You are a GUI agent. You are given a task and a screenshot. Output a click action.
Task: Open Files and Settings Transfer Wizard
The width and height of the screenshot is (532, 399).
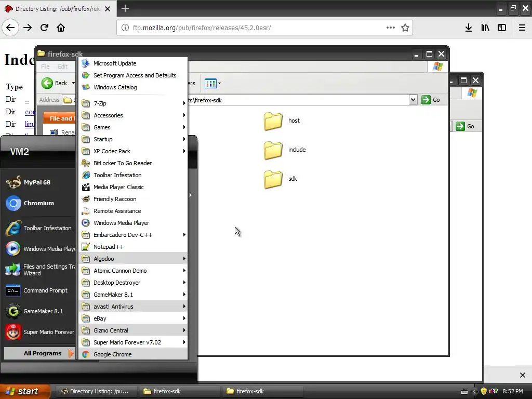coord(40,270)
